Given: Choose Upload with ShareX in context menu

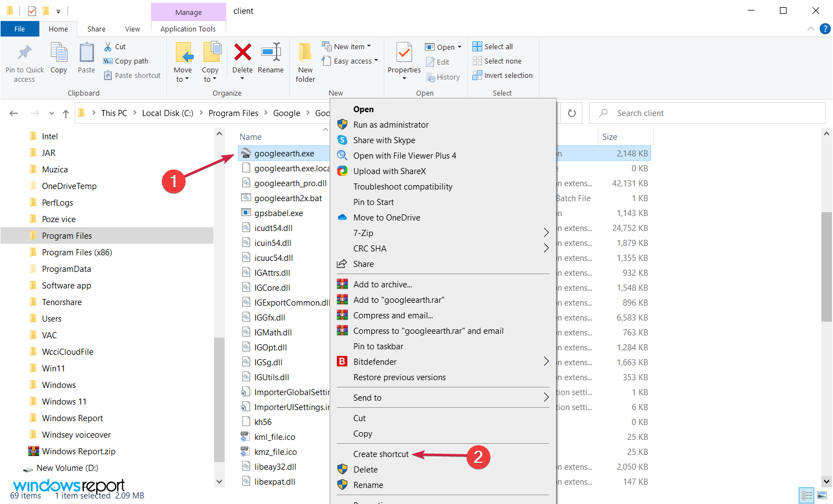Looking at the screenshot, I should point(389,171).
